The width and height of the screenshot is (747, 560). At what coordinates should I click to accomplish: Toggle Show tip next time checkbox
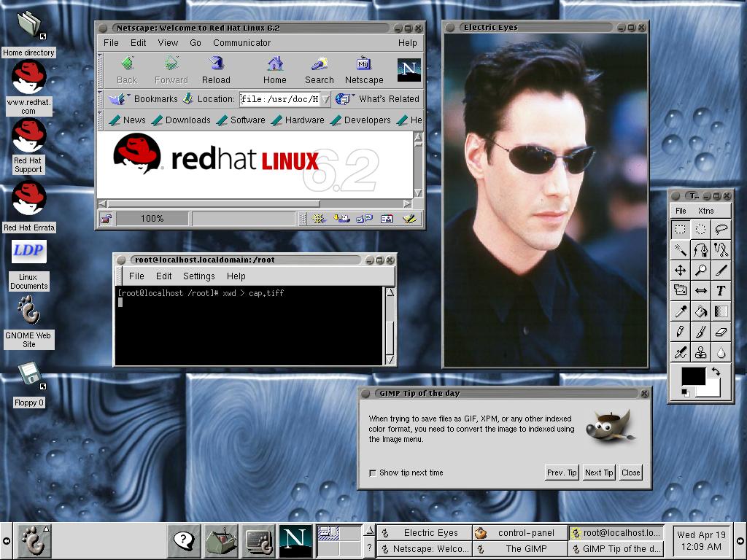point(373,472)
